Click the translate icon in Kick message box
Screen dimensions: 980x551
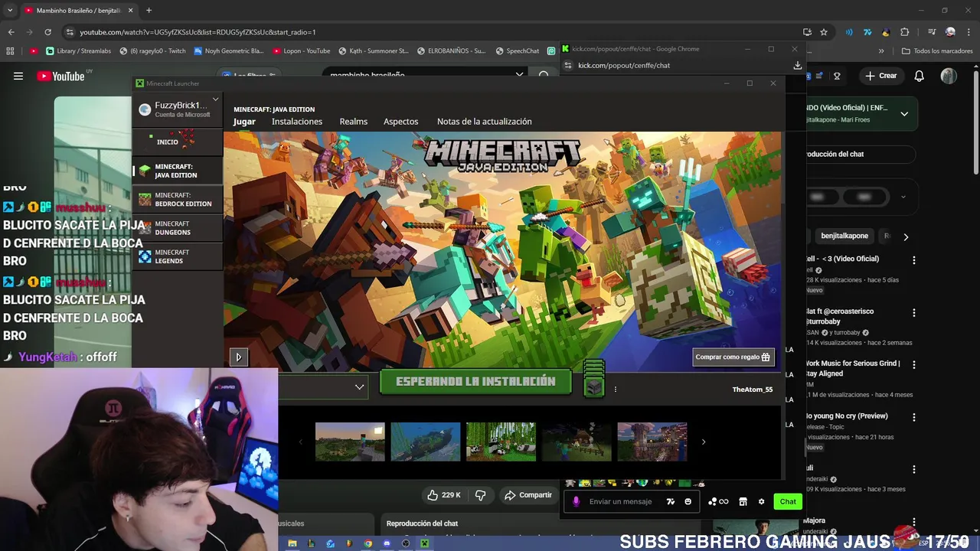[671, 501]
